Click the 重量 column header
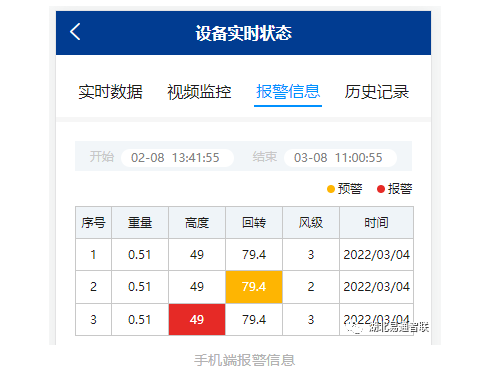 pyautogui.click(x=140, y=222)
